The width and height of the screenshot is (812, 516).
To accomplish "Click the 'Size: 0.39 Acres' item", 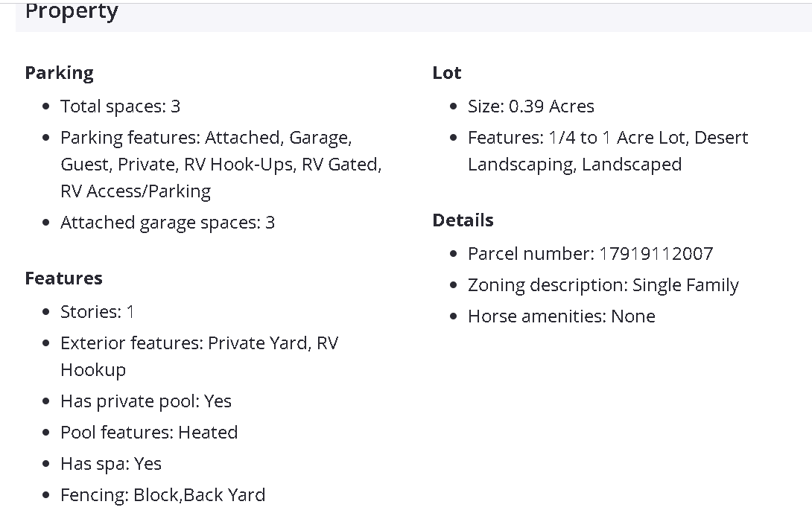I will (x=531, y=106).
